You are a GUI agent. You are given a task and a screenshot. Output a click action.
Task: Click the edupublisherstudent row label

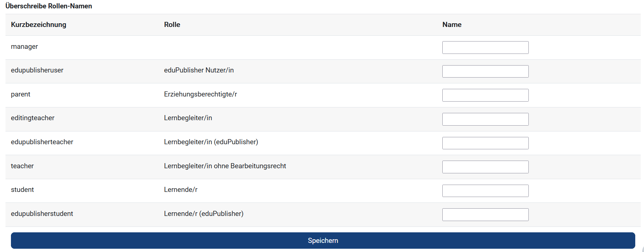click(42, 213)
